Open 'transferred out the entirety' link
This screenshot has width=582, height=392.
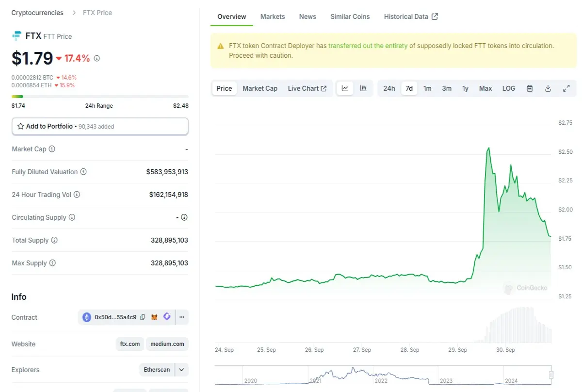click(368, 46)
